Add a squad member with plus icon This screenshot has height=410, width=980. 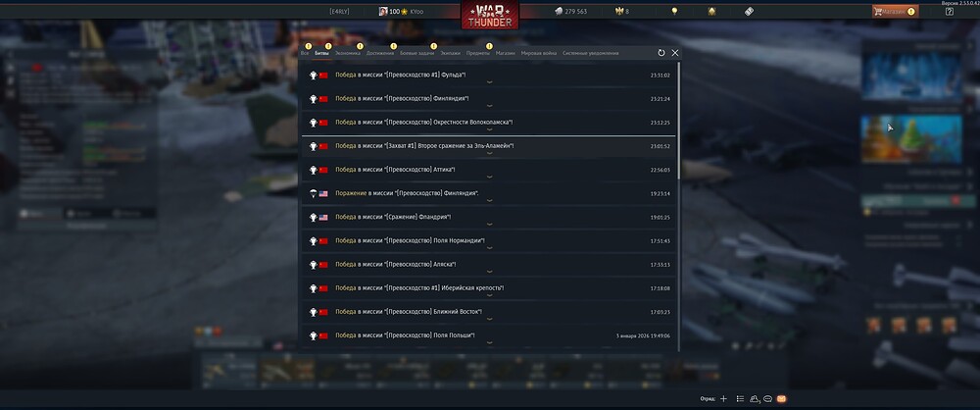(724, 399)
